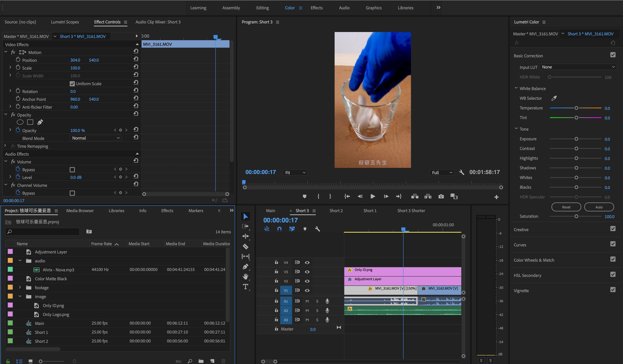The width and height of the screenshot is (623, 364).
Task: Switch to the Editing workspace
Action: [262, 8]
